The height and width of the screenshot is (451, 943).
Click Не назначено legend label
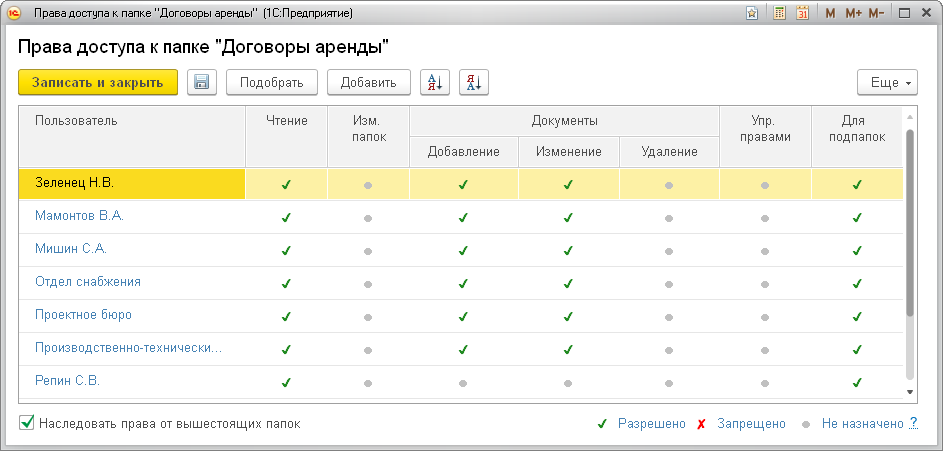[862, 423]
